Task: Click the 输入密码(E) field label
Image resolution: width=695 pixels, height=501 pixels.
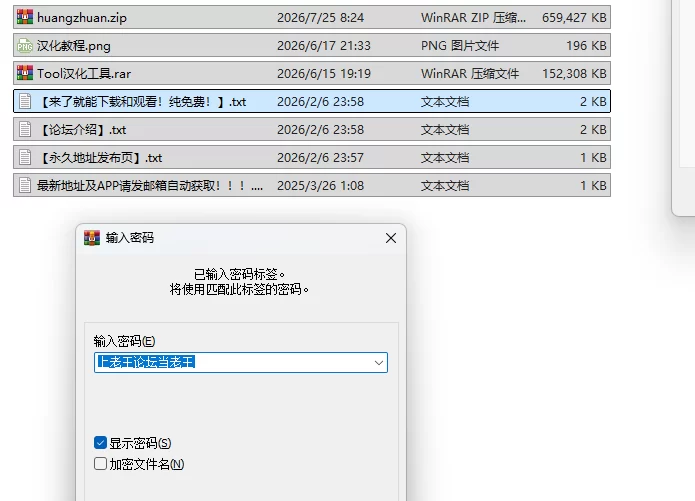Action: pyautogui.click(x=124, y=341)
